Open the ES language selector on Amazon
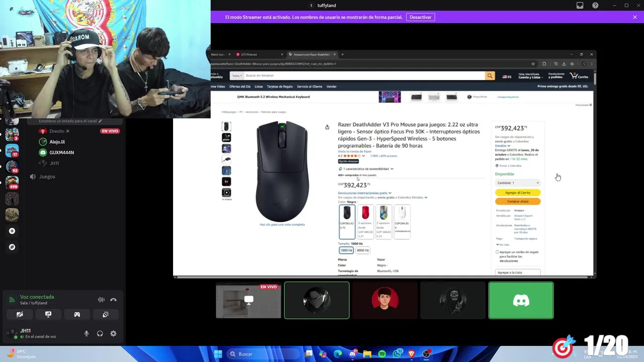 click(507, 77)
